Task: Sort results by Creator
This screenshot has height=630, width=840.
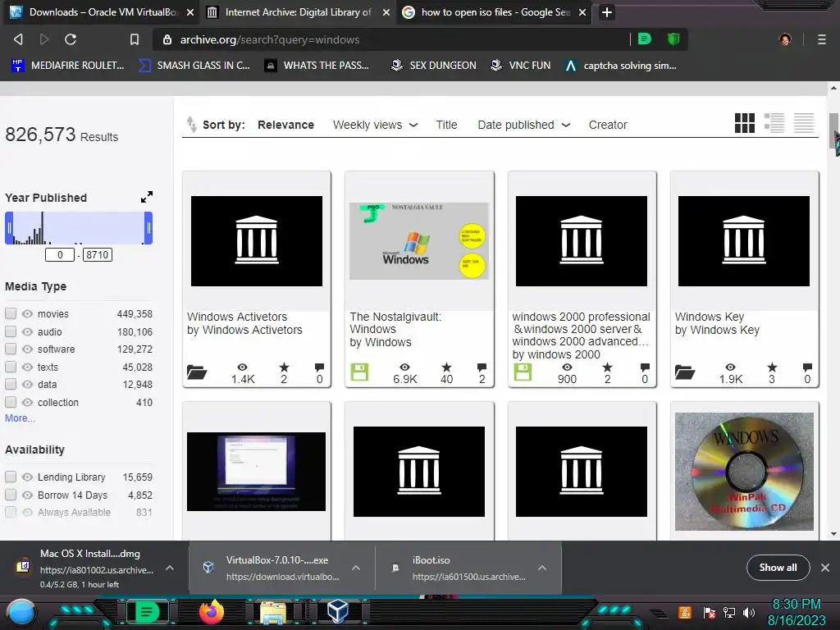Action: click(x=608, y=125)
